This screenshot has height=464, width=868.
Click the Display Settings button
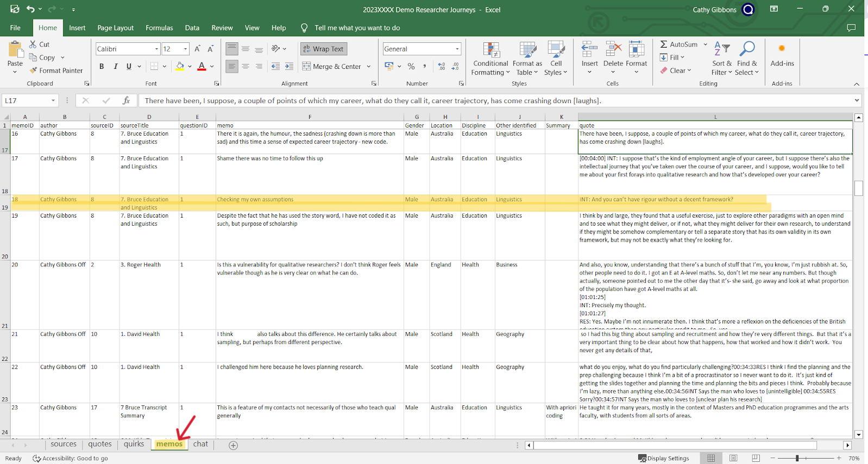point(663,458)
